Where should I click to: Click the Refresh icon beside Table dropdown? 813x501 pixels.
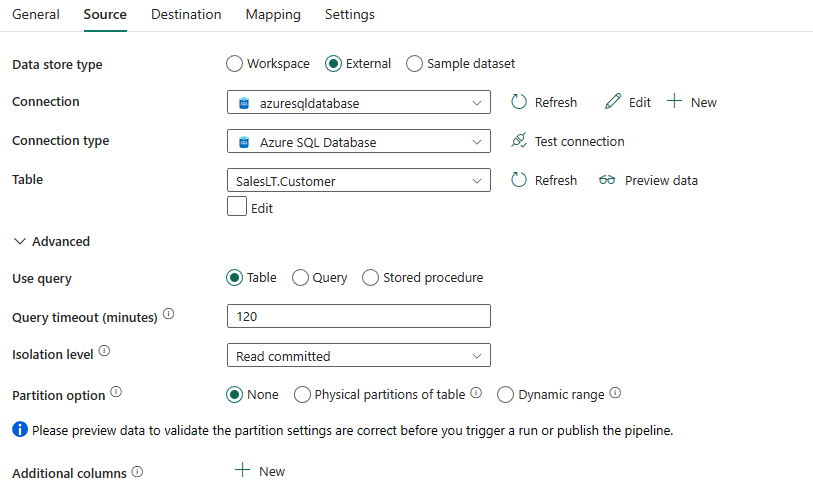(518, 180)
